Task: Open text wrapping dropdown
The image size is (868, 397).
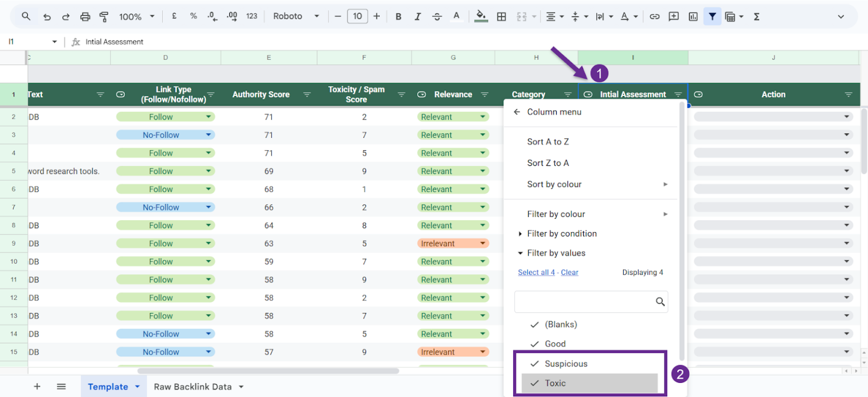Action: (604, 16)
